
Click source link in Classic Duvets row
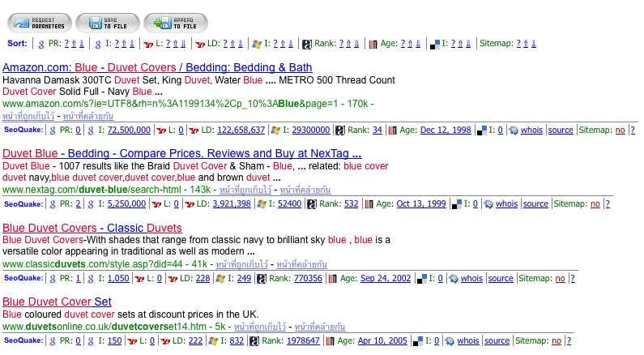pyautogui.click(x=501, y=279)
